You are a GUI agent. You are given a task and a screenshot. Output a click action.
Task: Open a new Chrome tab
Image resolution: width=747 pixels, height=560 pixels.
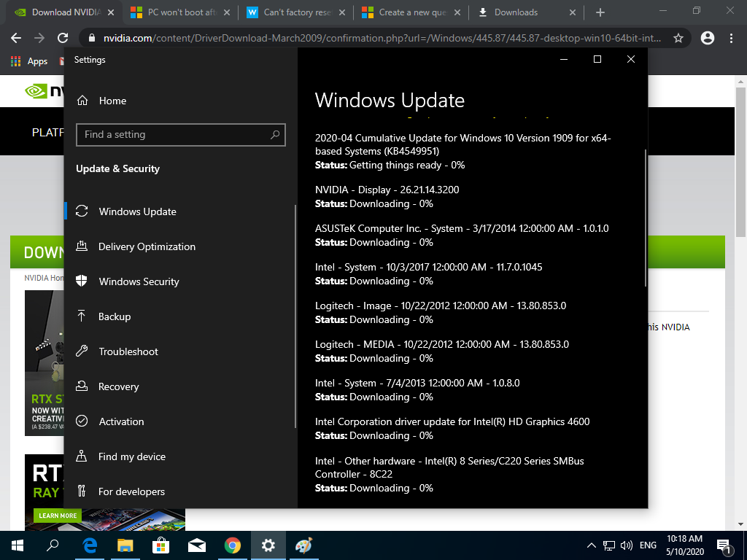pyautogui.click(x=600, y=12)
